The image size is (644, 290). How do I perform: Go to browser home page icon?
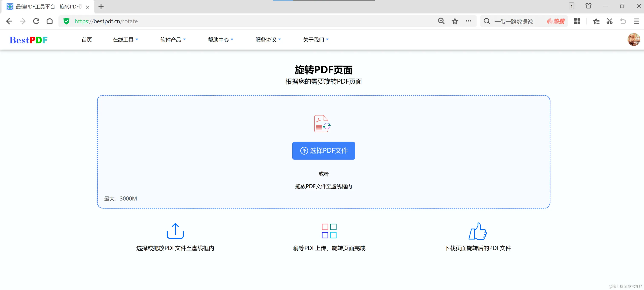49,21
